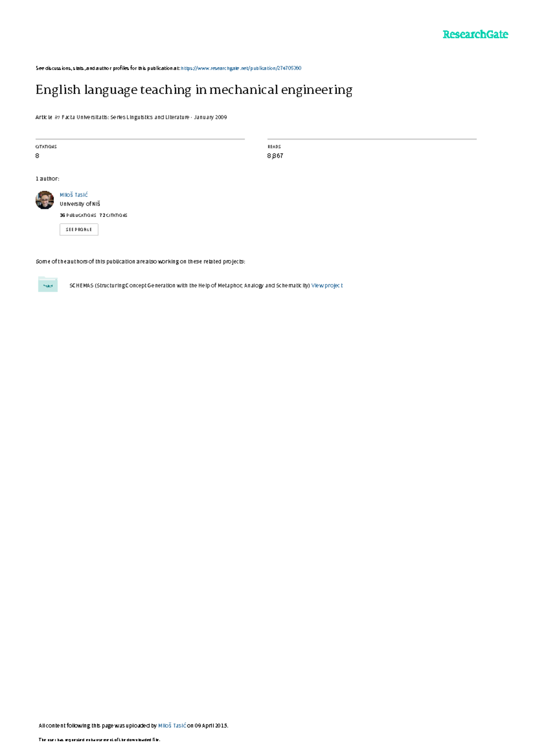Click the 72 CITATIONS author stat

point(113,215)
